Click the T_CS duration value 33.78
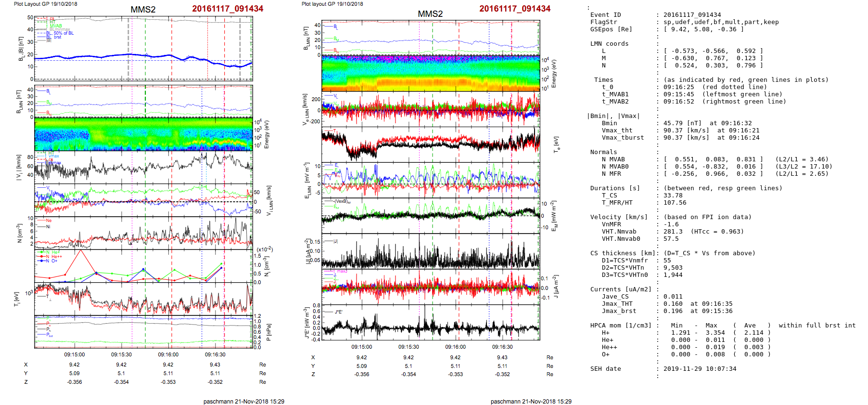 [673, 196]
